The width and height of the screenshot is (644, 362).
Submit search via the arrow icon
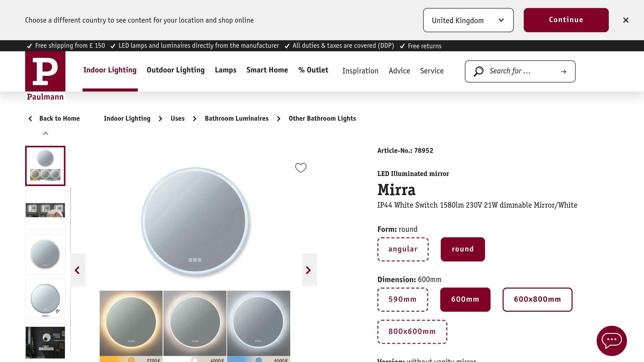point(563,71)
